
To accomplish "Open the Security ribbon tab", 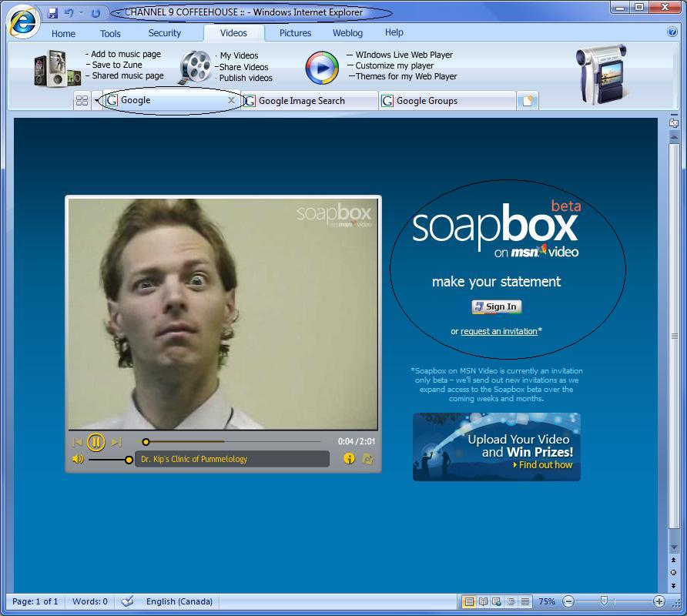I will (164, 33).
